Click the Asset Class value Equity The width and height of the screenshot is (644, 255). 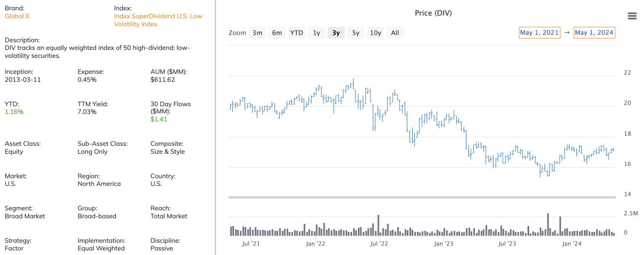[x=14, y=152]
